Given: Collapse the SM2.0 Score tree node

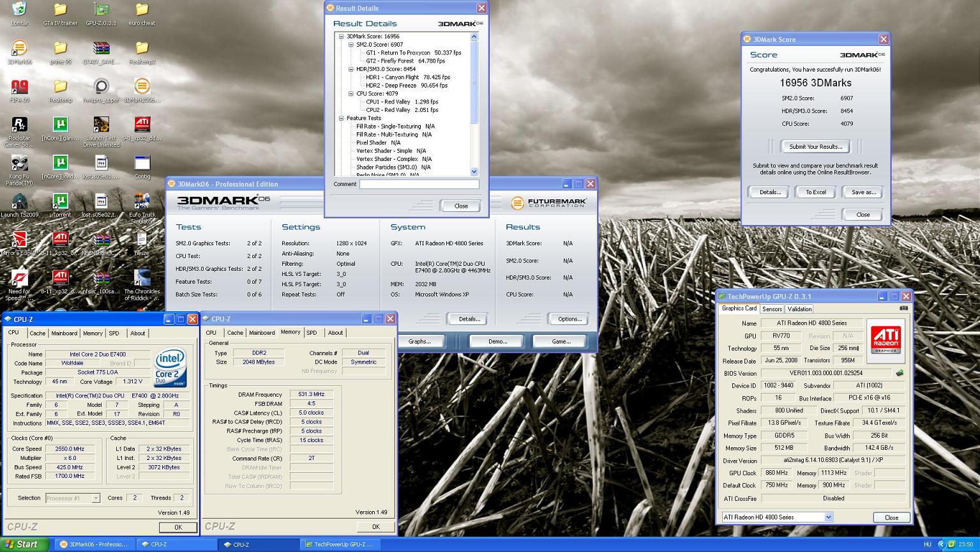Looking at the screenshot, I should click(351, 45).
